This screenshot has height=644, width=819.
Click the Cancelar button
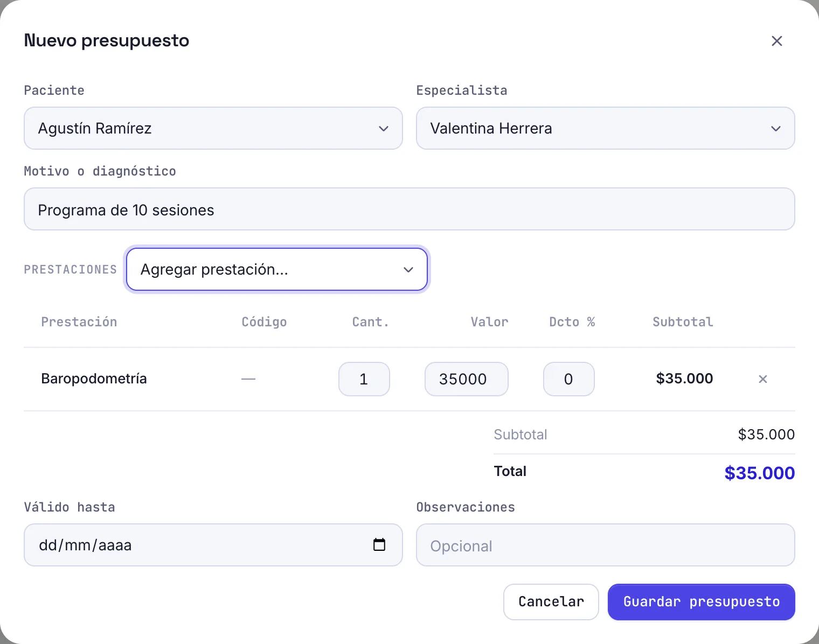551,602
